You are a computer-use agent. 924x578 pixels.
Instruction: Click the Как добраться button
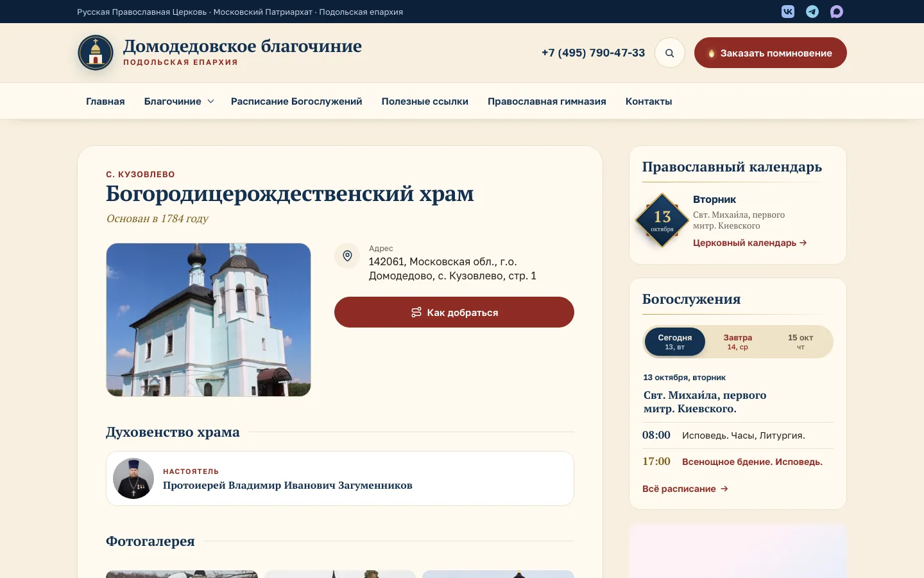point(454,312)
